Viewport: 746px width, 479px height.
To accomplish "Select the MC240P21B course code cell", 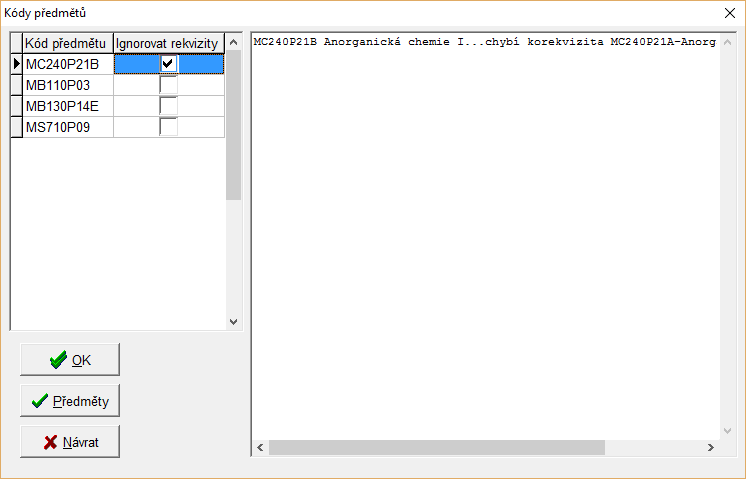I will (67, 64).
